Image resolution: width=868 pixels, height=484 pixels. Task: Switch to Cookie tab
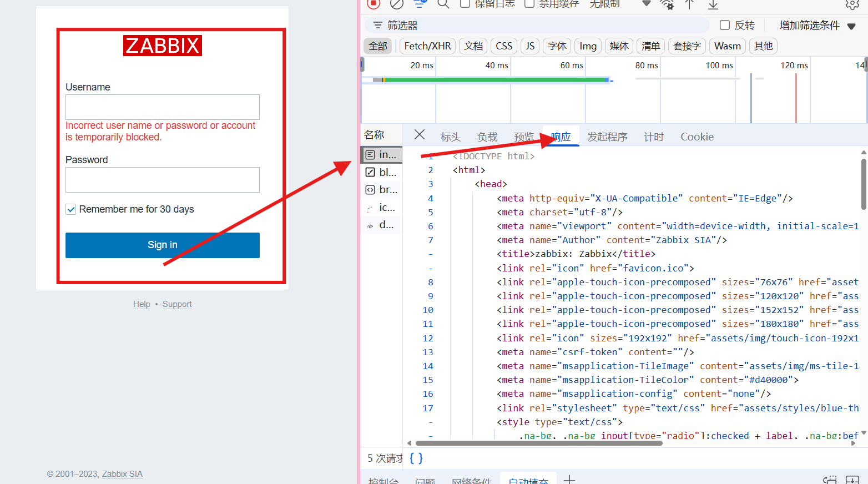pos(697,137)
